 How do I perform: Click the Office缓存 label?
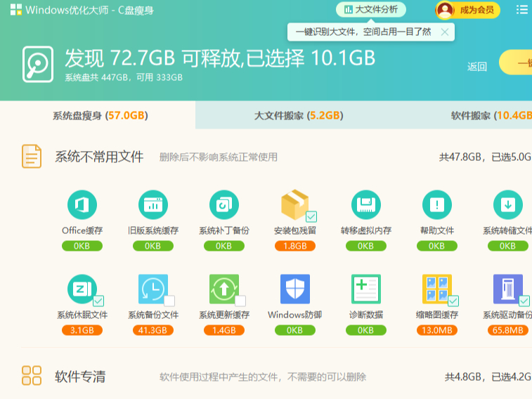pyautogui.click(x=82, y=230)
